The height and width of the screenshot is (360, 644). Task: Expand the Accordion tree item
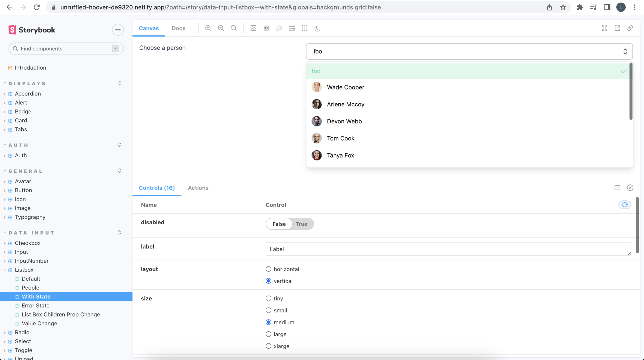click(28, 94)
